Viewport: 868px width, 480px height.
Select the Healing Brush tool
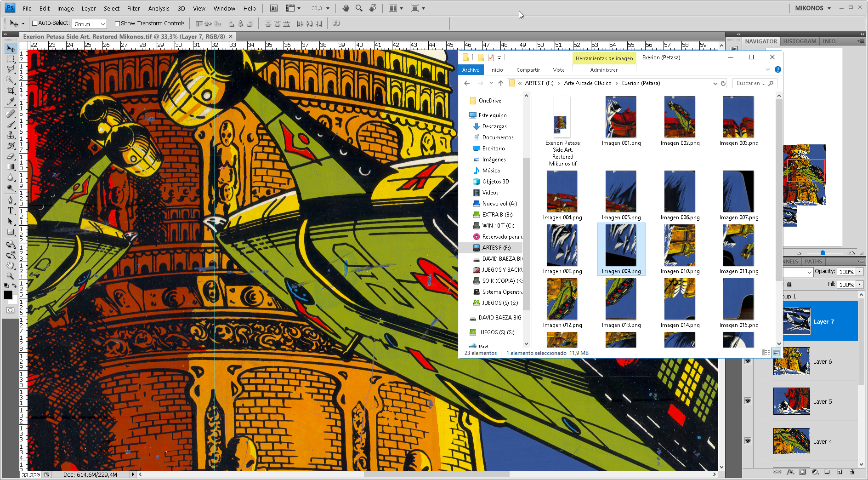point(9,114)
